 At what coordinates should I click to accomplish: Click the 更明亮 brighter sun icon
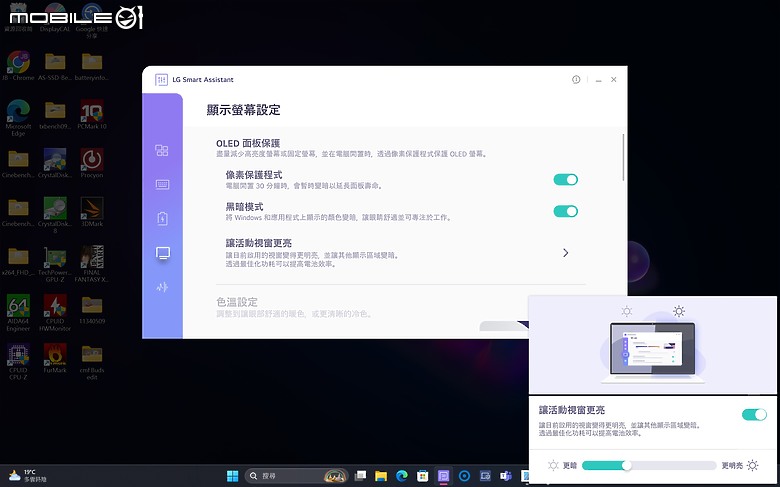753,466
